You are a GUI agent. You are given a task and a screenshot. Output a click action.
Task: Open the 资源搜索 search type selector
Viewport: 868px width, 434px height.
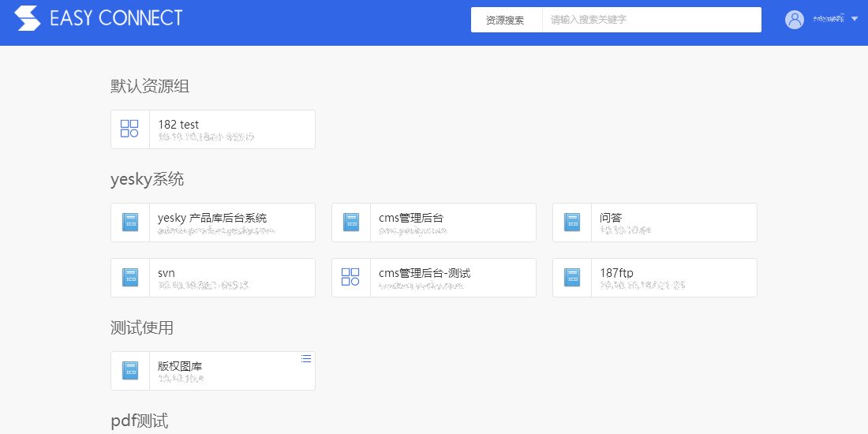pyautogui.click(x=505, y=20)
